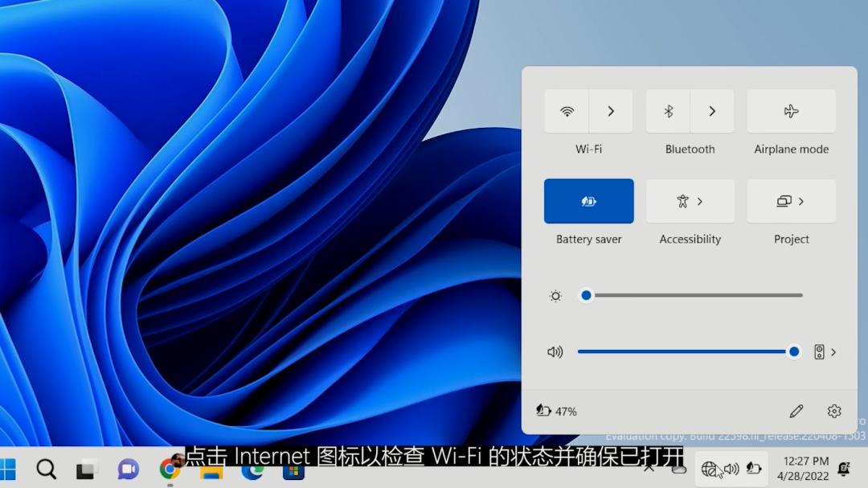Open Quick Settings editing with the pencil icon
This screenshot has height=488, width=868.
[795, 411]
